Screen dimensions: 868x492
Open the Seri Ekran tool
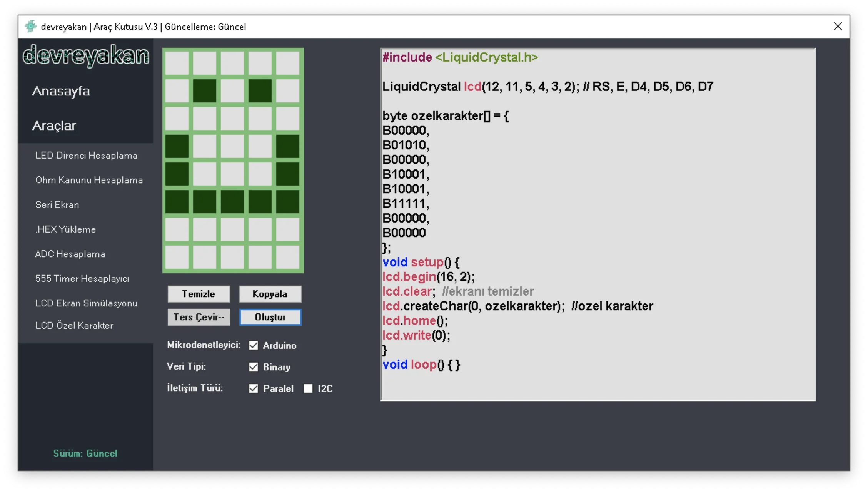(57, 204)
